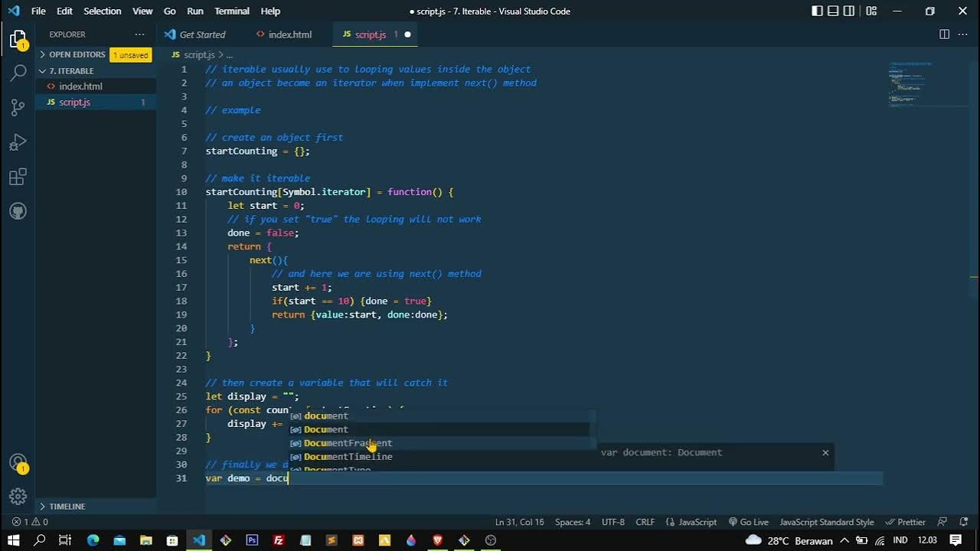Click Spaces: 4 indentation setting
This screenshot has width=980, height=551.
573,522
